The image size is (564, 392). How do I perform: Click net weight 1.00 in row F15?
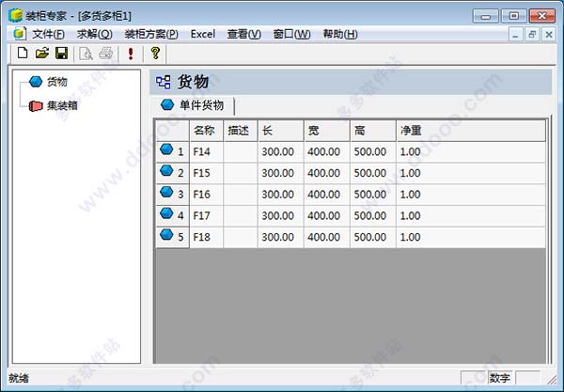471,173
